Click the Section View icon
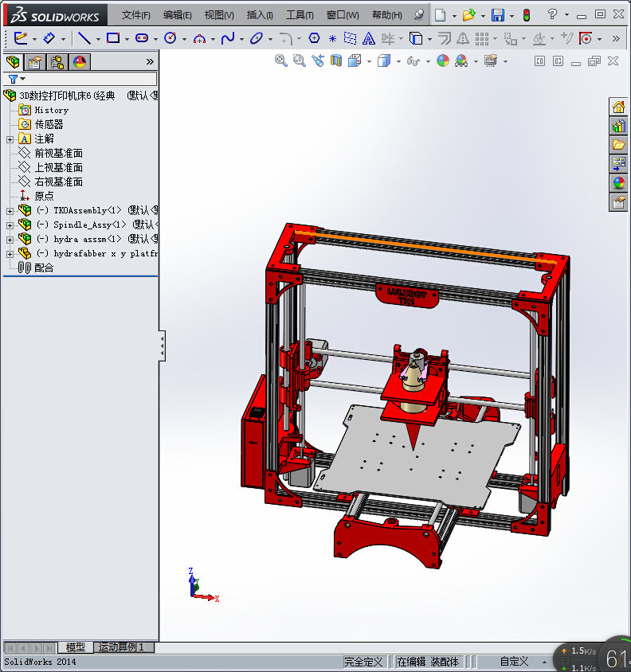 [x=336, y=61]
